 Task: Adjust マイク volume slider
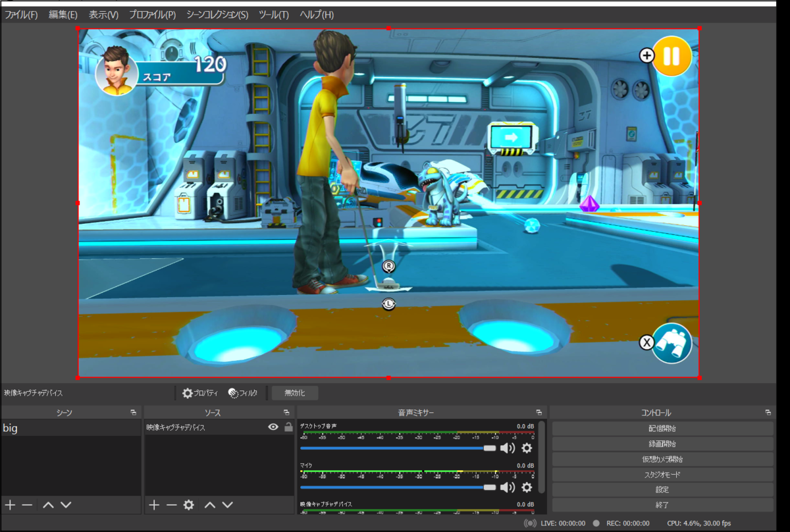pos(398,487)
